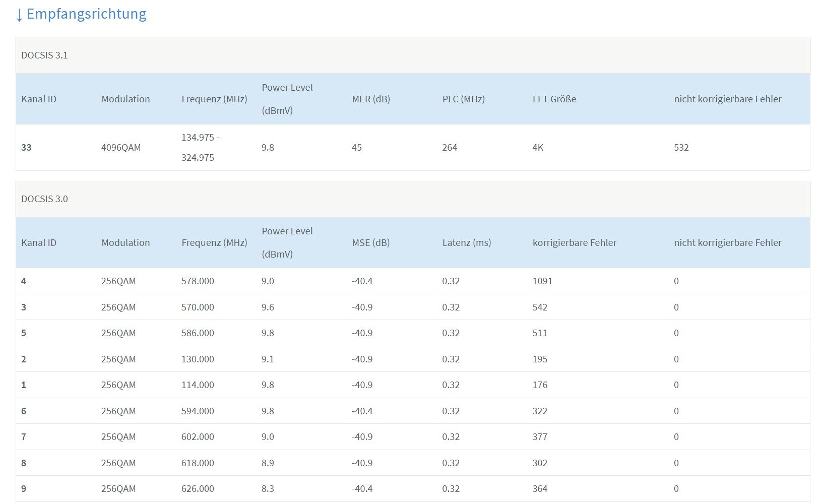Click correctable error count 542
Image resolution: width=819 pixels, height=504 pixels.
(x=540, y=307)
